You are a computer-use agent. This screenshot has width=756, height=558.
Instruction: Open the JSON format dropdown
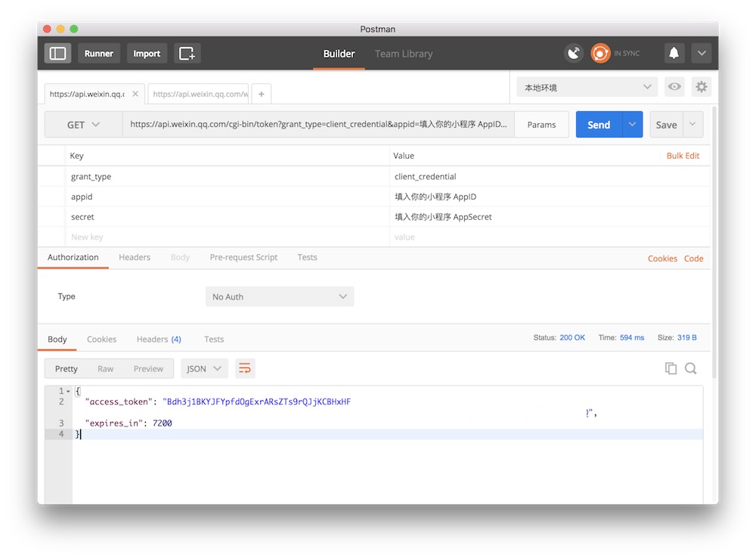(x=204, y=368)
